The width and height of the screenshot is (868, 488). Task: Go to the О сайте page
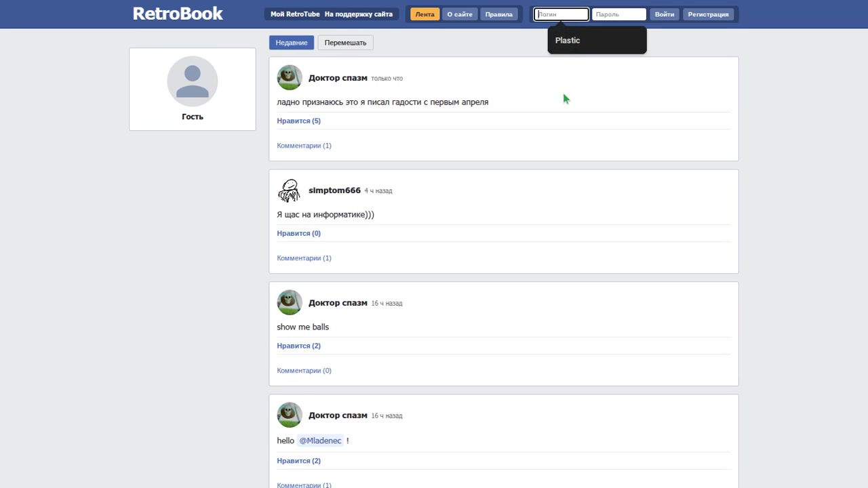pyautogui.click(x=460, y=14)
